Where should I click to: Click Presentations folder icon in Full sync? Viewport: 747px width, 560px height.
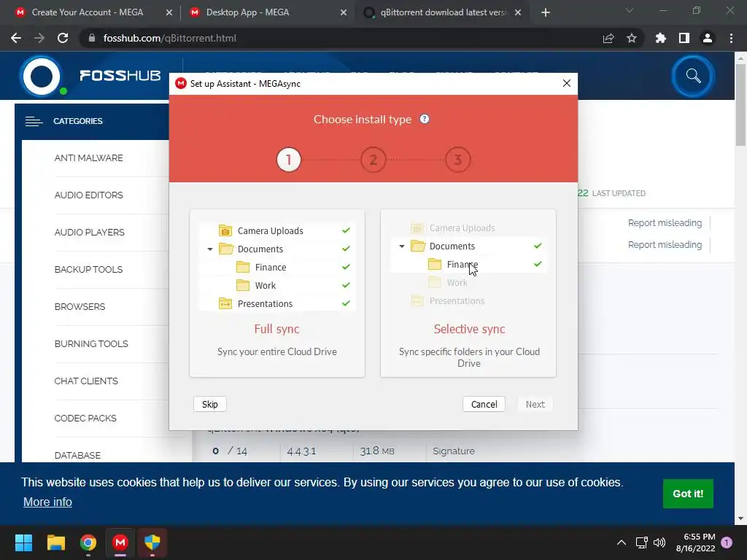click(x=225, y=303)
